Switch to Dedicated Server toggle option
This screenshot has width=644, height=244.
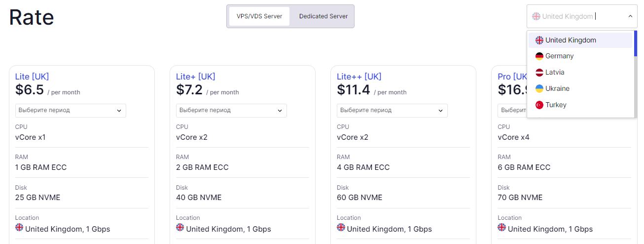323,16
